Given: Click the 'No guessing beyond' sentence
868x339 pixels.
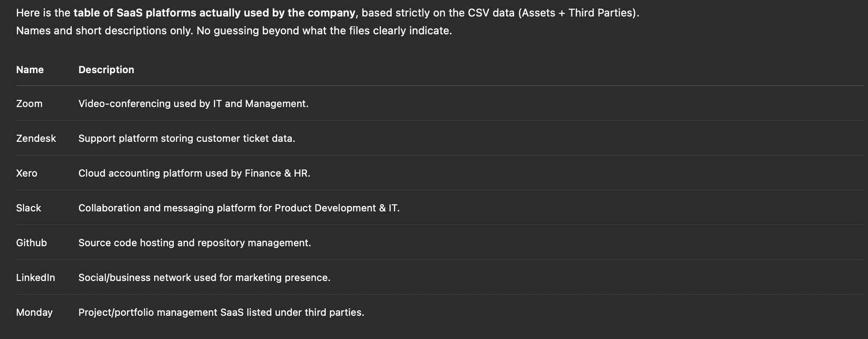Looking at the screenshot, I should coord(324,31).
